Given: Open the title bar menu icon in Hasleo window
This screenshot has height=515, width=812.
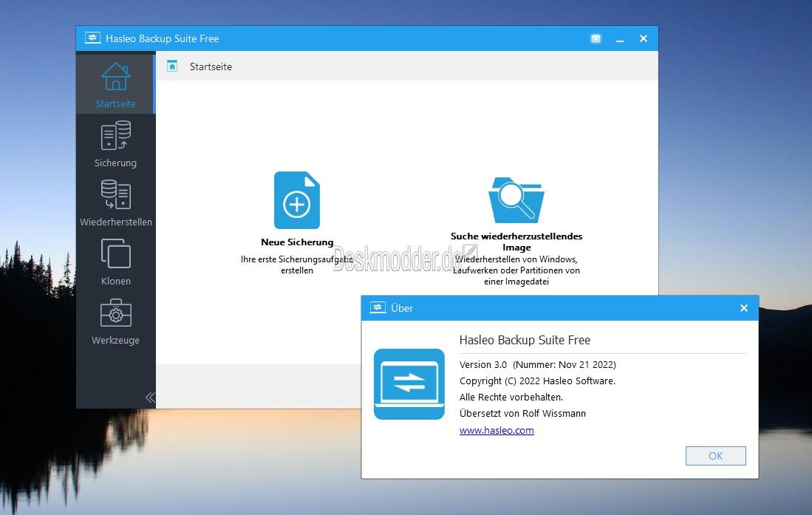Looking at the screenshot, I should (596, 38).
